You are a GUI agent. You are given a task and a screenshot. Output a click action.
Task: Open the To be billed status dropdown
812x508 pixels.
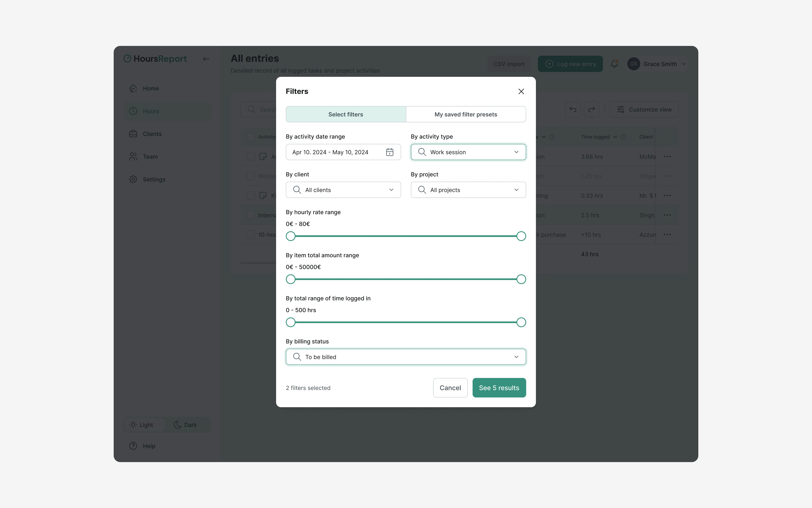click(x=406, y=357)
